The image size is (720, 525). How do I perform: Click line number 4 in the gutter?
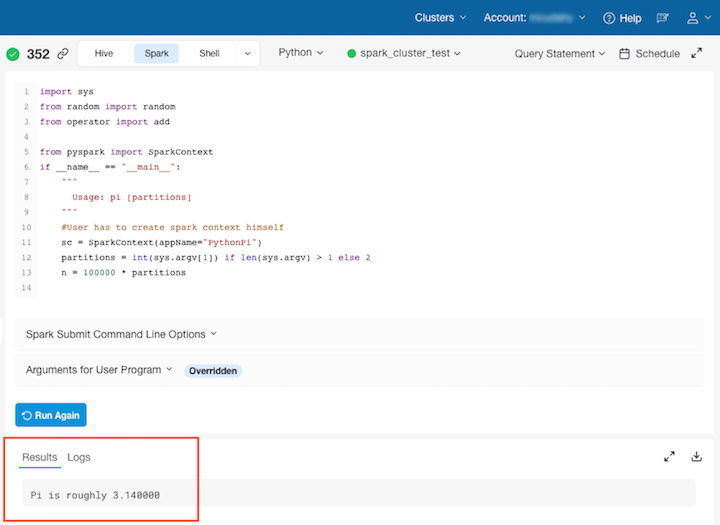(x=26, y=137)
